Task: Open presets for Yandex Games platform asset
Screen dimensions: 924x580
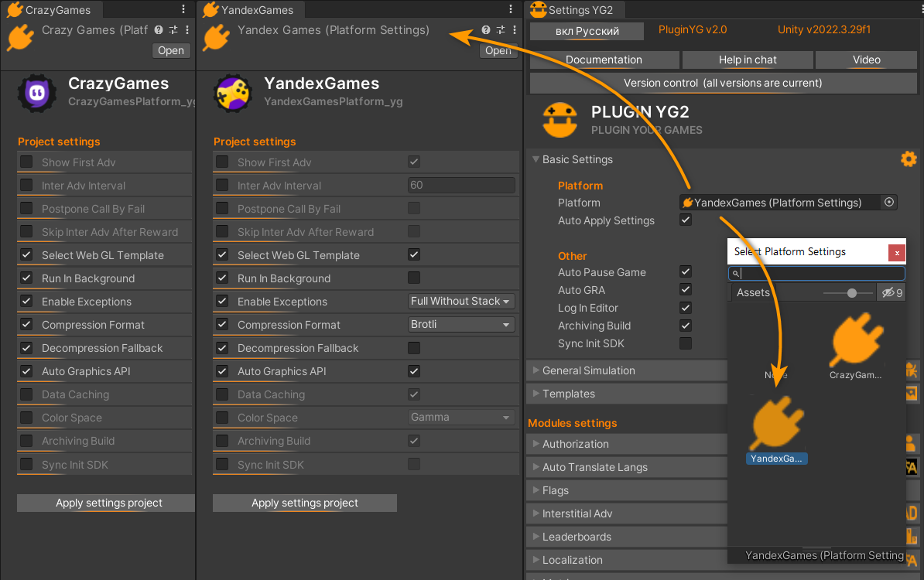Action: point(500,29)
